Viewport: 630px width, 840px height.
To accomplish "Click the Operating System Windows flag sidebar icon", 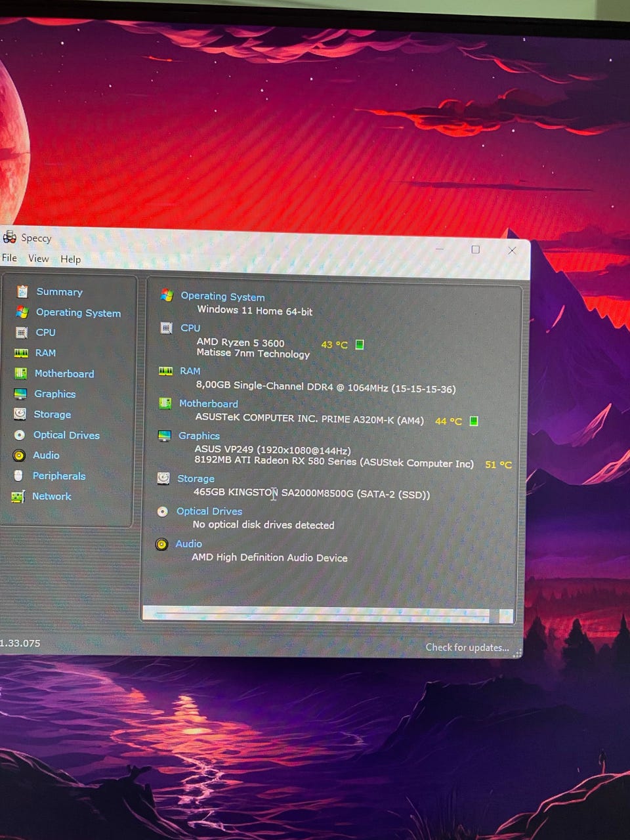I will point(22,312).
